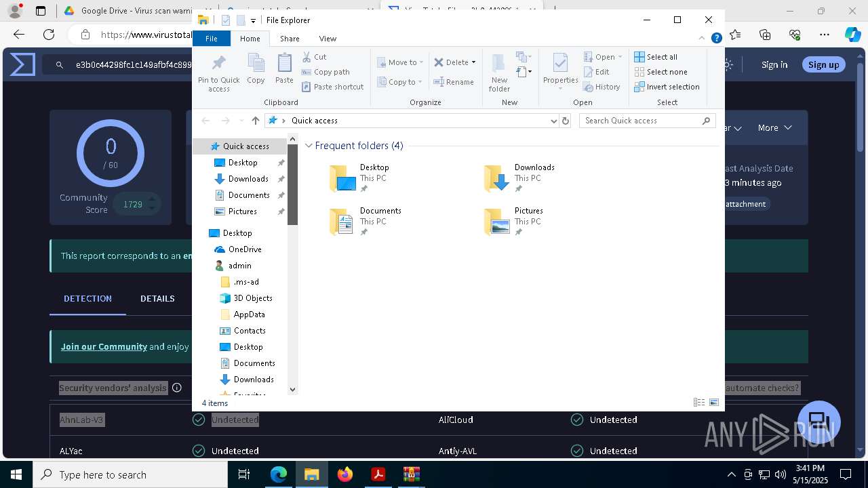Select Quick access in navigation pane
This screenshot has height=488, width=868.
tap(240, 146)
